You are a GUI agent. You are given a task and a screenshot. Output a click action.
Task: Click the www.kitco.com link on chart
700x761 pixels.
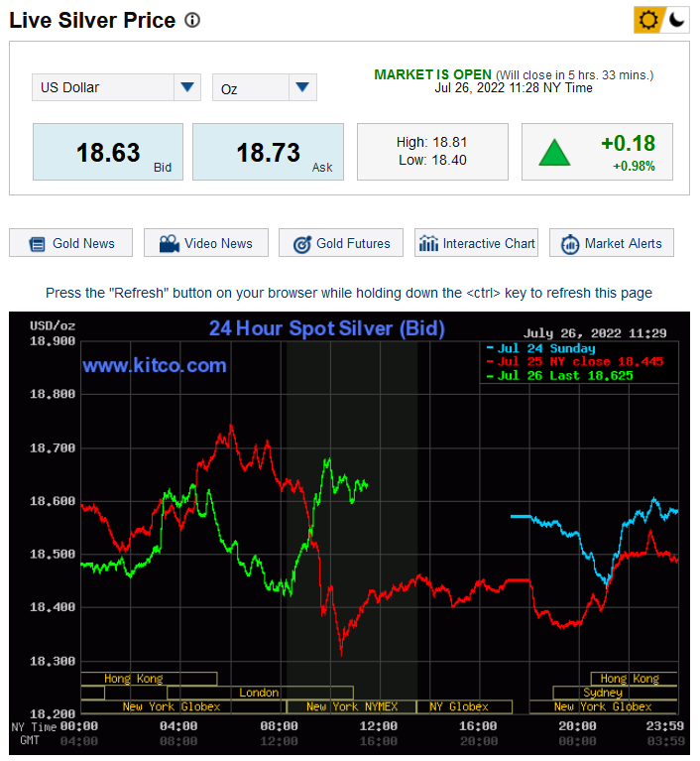155,365
